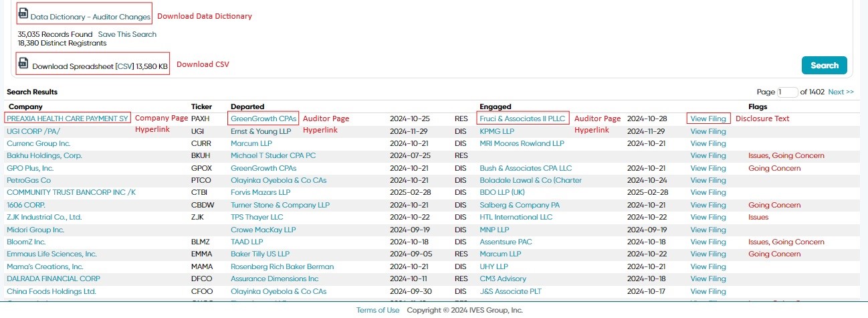The image size is (868, 318).
Task: Open Turner Stone & Company LLP link
Action: (280, 205)
